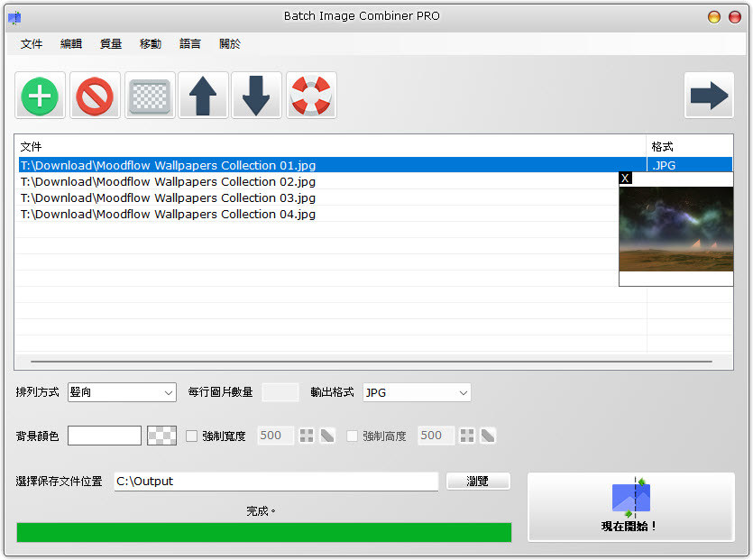Add images with the green plus icon
This screenshot has height=560, width=753.
click(40, 95)
